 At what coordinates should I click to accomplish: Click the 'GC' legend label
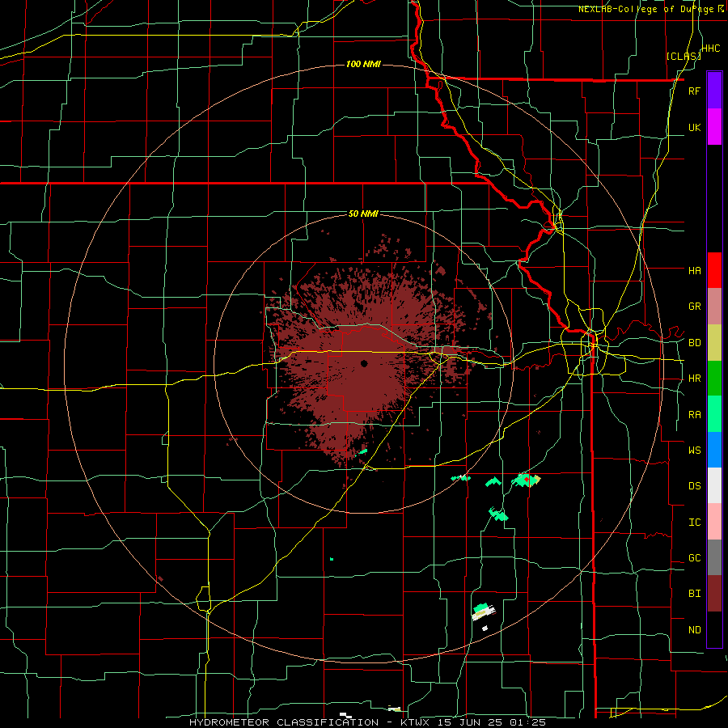coord(694,558)
